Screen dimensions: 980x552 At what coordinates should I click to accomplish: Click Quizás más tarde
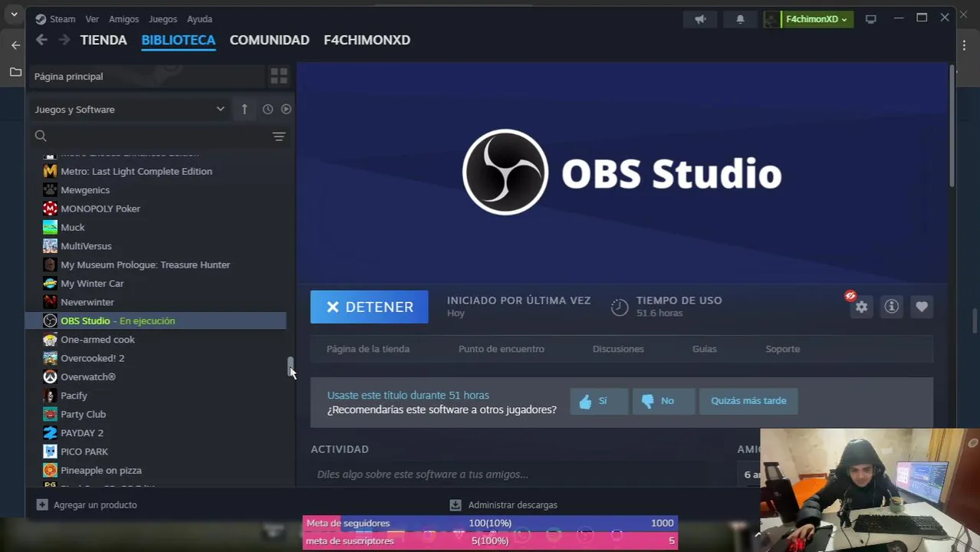(748, 401)
